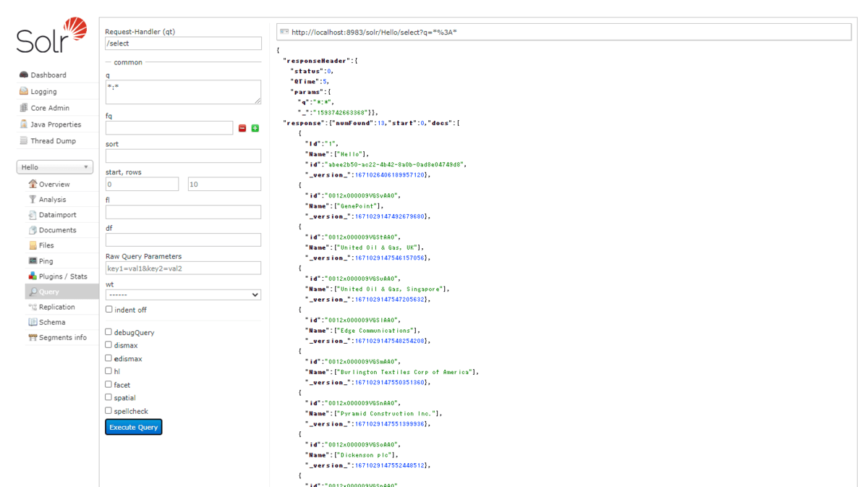The width and height of the screenshot is (868, 487).
Task: Toggle the facet checkbox
Action: (x=109, y=384)
